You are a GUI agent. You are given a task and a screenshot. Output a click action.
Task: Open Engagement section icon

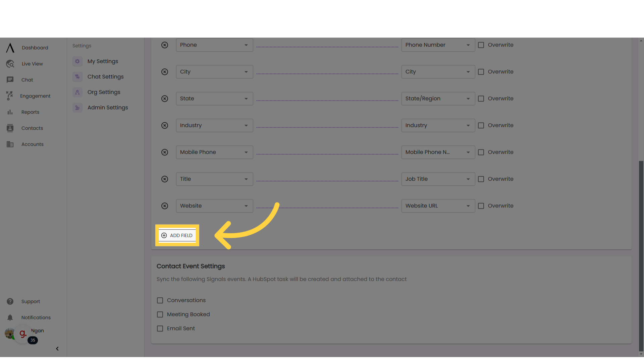[9, 96]
